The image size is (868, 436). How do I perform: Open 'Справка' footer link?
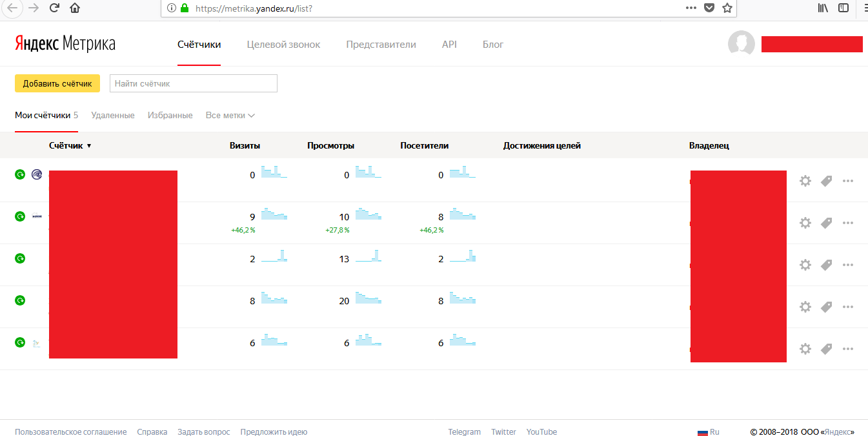pyautogui.click(x=152, y=431)
